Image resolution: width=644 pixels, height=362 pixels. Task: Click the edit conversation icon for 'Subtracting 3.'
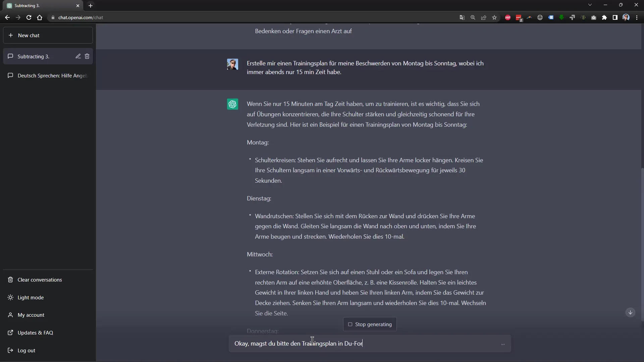[x=78, y=56]
